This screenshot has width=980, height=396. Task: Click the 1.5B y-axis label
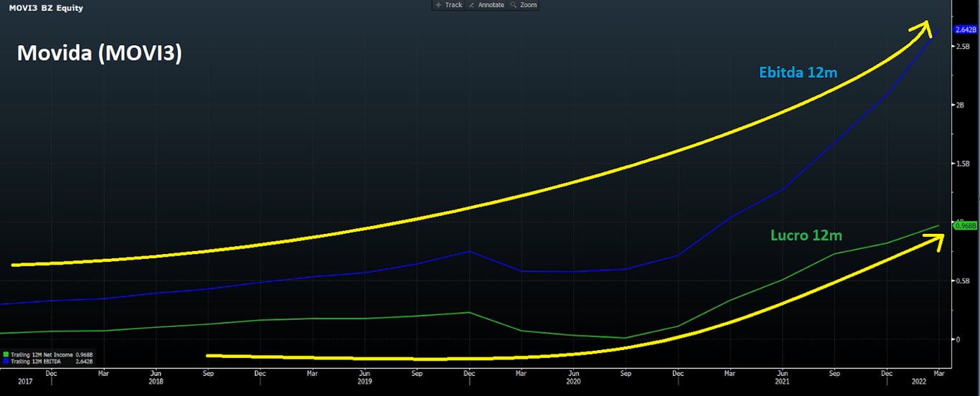961,164
